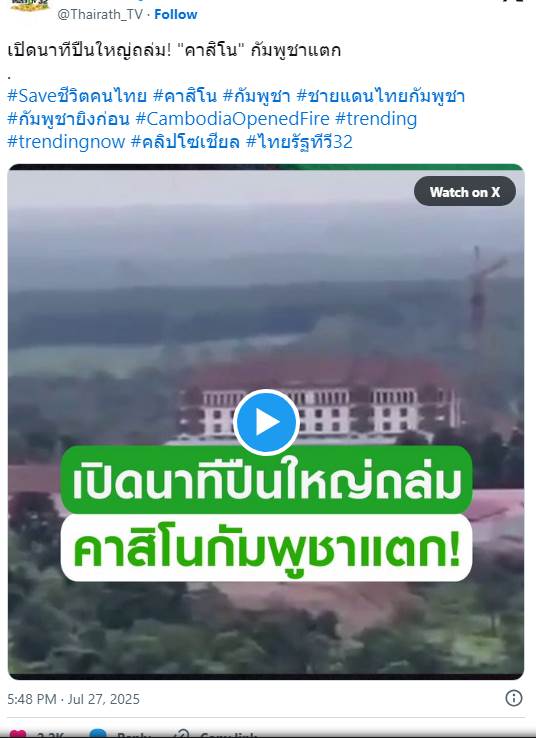Click the copy link icon
This screenshot has width=536, height=738.
coord(182,734)
